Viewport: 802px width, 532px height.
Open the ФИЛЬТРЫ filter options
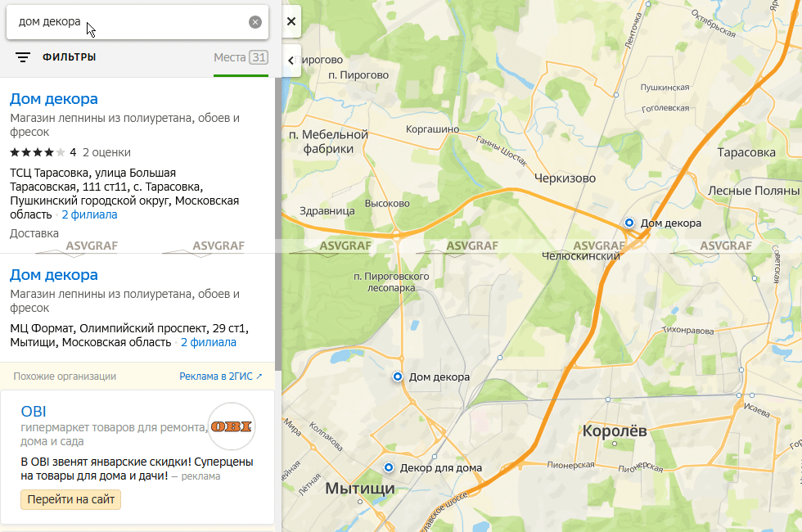click(x=69, y=57)
